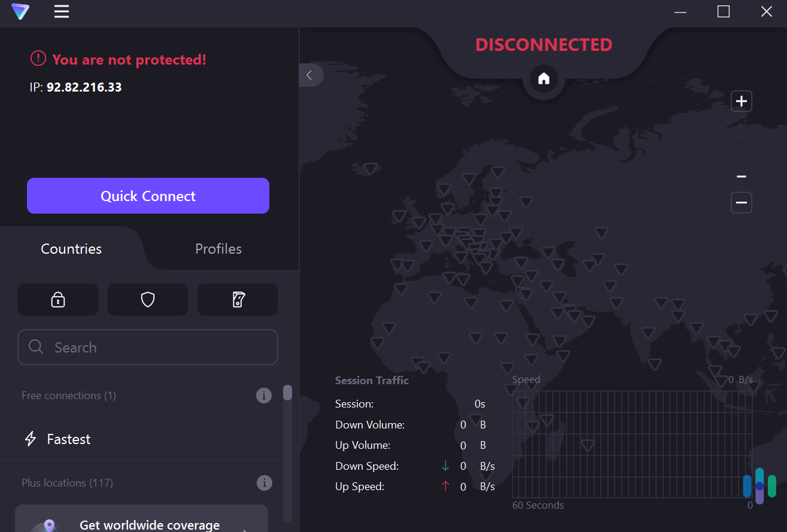Open the Kill Switch settings
The image size is (787, 532).
(x=237, y=299)
